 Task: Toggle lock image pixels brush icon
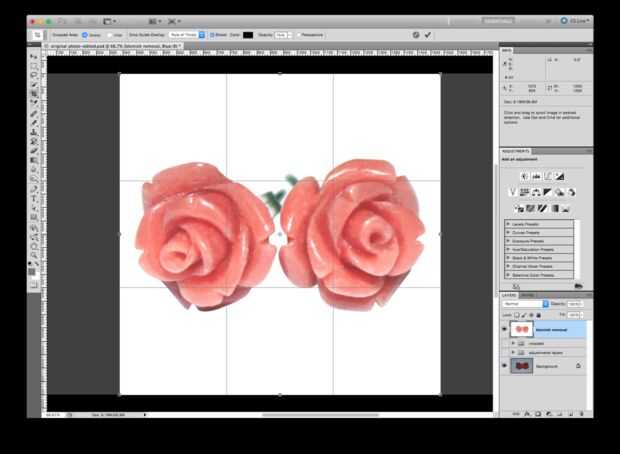pyautogui.click(x=524, y=315)
